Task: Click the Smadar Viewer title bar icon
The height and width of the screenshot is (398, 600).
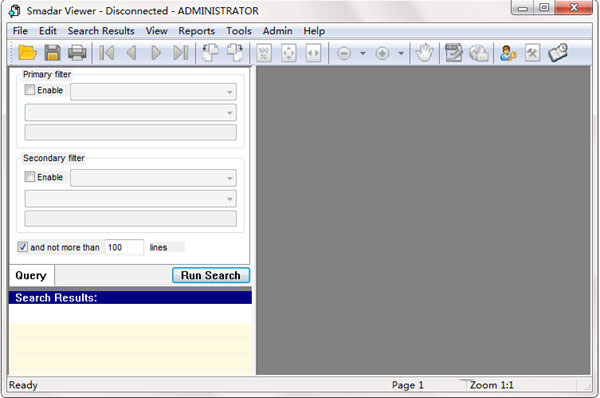Action: click(x=14, y=11)
